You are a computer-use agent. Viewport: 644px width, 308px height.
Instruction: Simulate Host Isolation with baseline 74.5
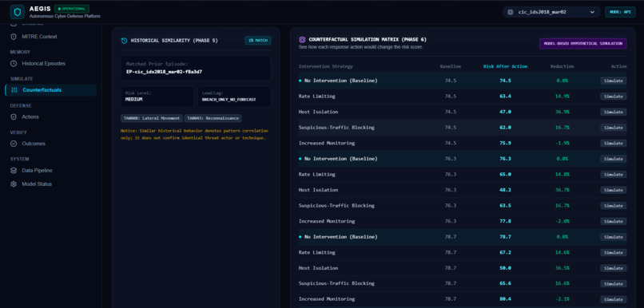point(613,112)
